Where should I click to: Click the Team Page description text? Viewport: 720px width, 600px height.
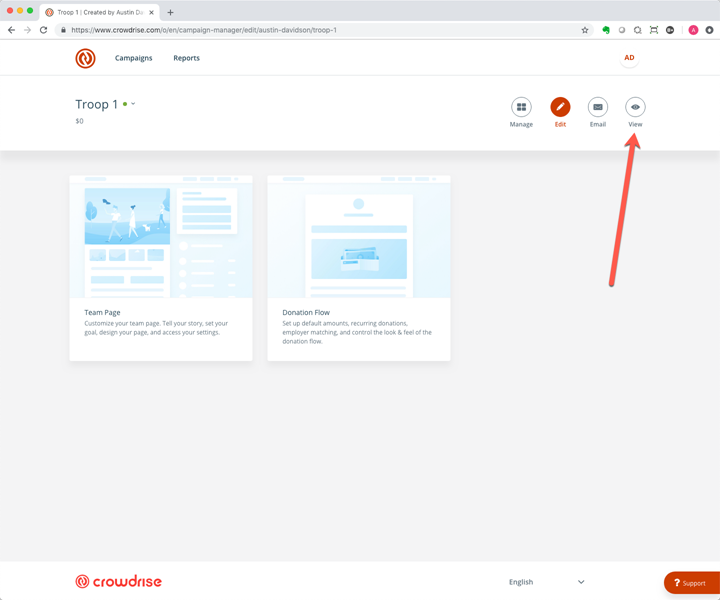[156, 328]
